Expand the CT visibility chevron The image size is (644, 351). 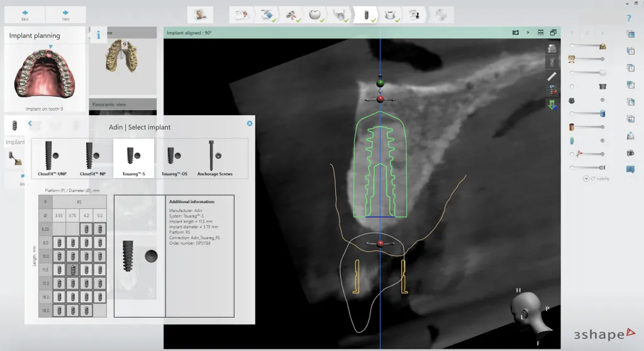[x=586, y=179]
